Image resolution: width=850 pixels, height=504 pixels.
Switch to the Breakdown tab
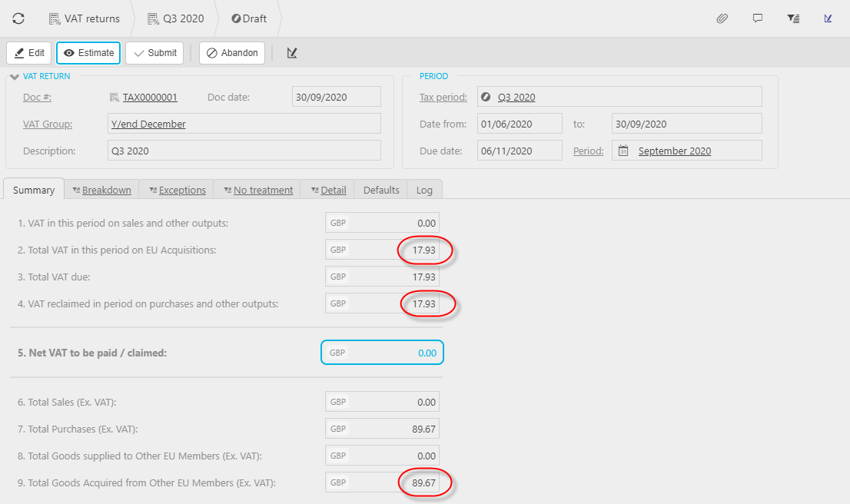point(101,190)
